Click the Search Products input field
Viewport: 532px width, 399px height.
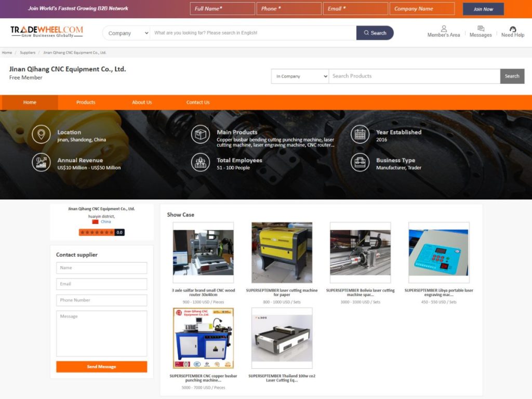[x=414, y=76]
